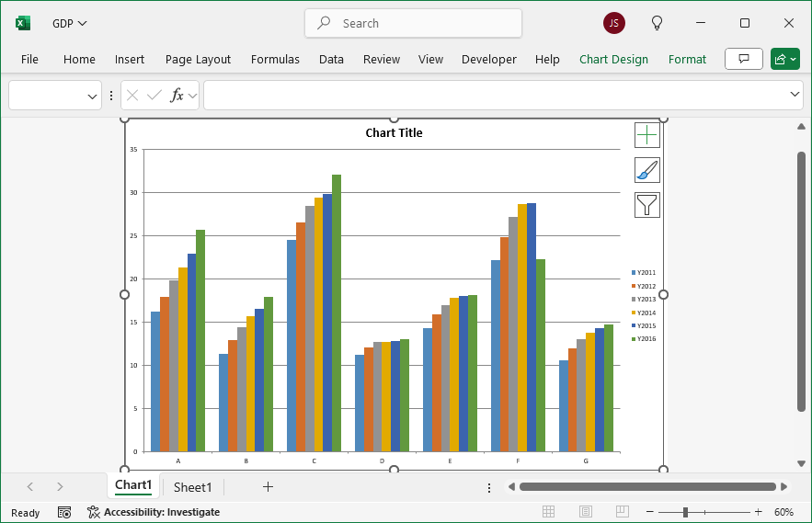Open Accessibility: Investigate checker
812x523 pixels.
[x=154, y=512]
